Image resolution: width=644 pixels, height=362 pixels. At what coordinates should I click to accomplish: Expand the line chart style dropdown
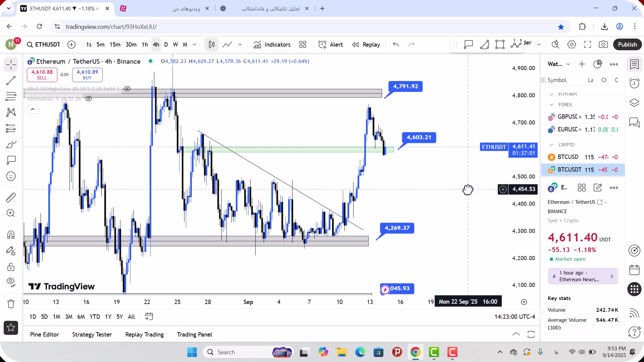tap(240, 45)
